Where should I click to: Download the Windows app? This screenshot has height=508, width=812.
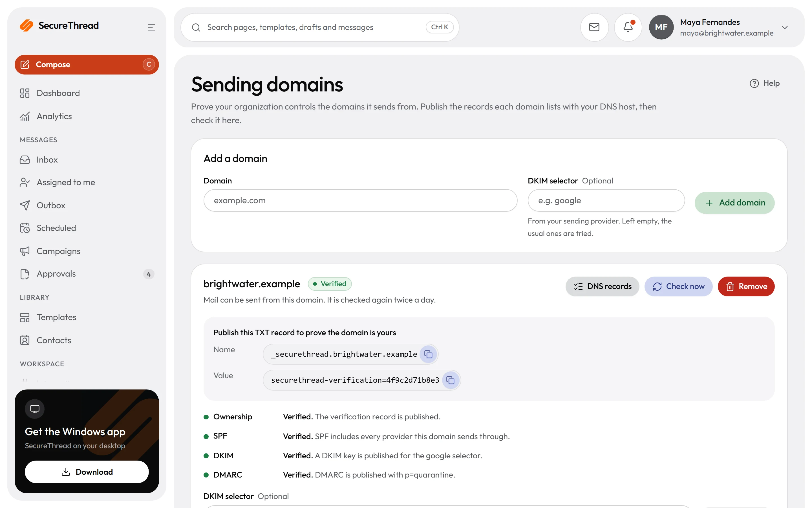click(87, 472)
